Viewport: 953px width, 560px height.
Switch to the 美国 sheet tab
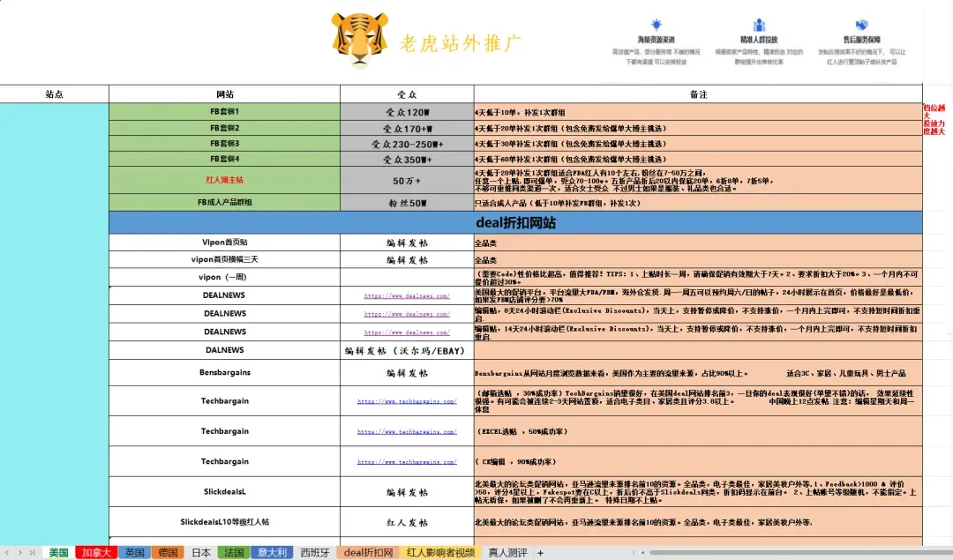coord(58,553)
